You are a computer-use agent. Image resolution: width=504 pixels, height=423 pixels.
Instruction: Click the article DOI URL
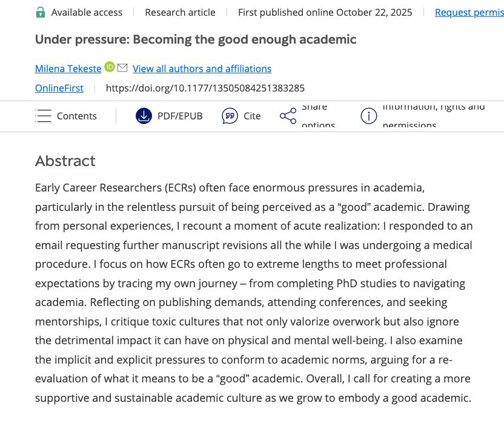tap(205, 88)
